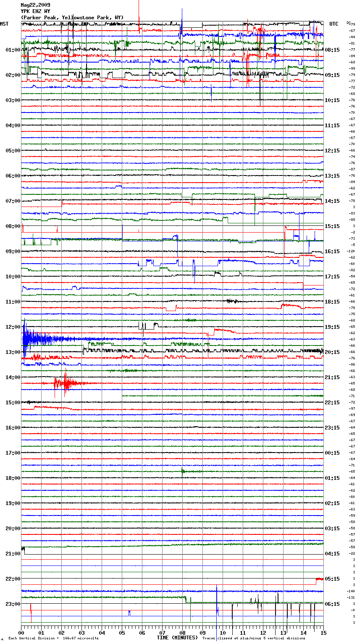Click the 18:15 UTC time label
This screenshot has width=357, height=644.
click(x=332, y=302)
